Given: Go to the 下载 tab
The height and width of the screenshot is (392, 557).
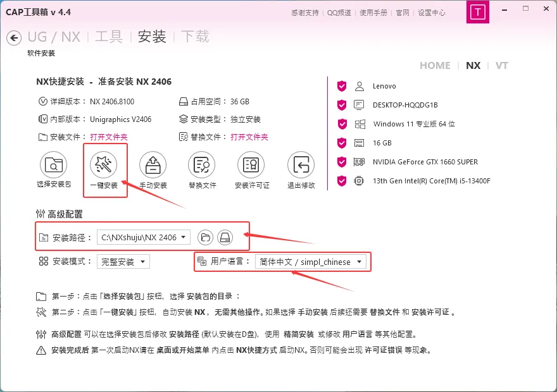Looking at the screenshot, I should (x=196, y=37).
